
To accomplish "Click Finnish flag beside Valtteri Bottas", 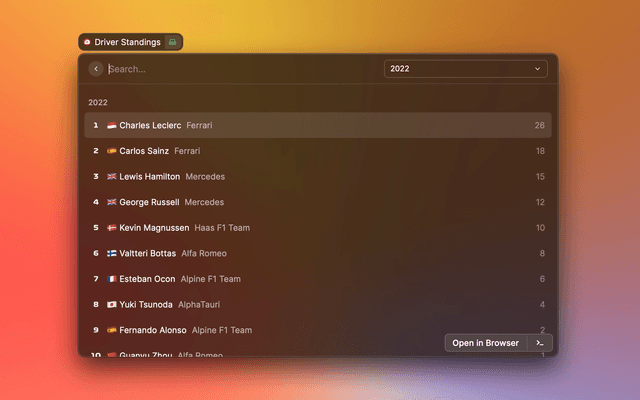I will pyautogui.click(x=111, y=254).
